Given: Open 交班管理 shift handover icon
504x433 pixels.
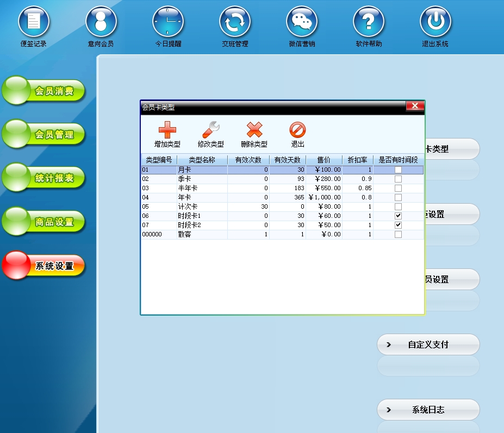Looking at the screenshot, I should pos(235,22).
